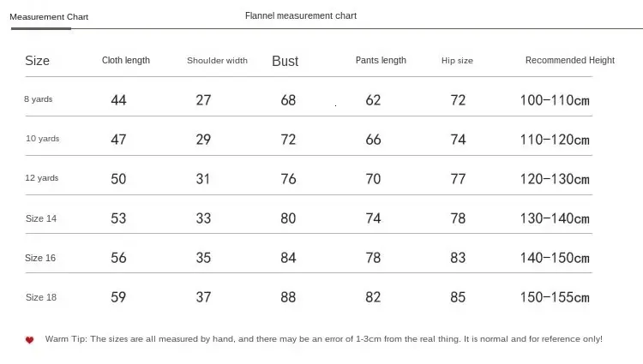643x364 pixels.
Task: Click the Flannel measurement chart title
Action: pyautogui.click(x=301, y=16)
